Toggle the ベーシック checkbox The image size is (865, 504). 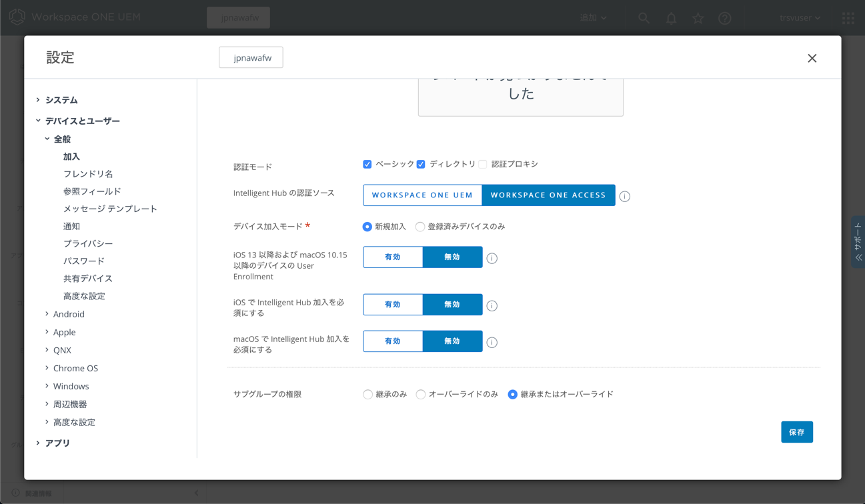pyautogui.click(x=367, y=164)
